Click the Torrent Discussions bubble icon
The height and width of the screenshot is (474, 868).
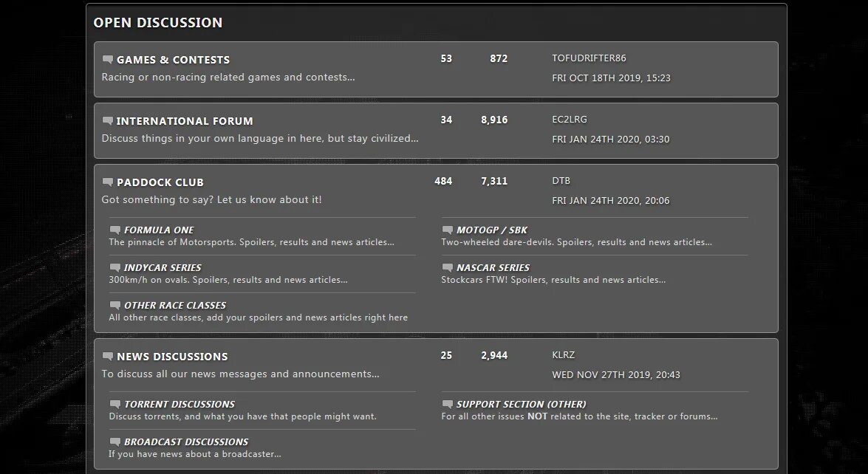point(115,405)
